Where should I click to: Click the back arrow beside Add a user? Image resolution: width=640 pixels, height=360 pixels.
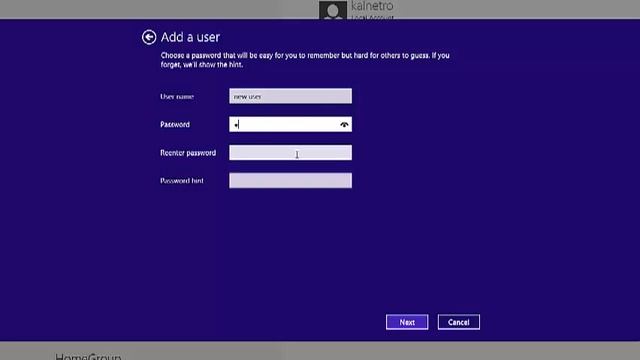[x=149, y=37]
